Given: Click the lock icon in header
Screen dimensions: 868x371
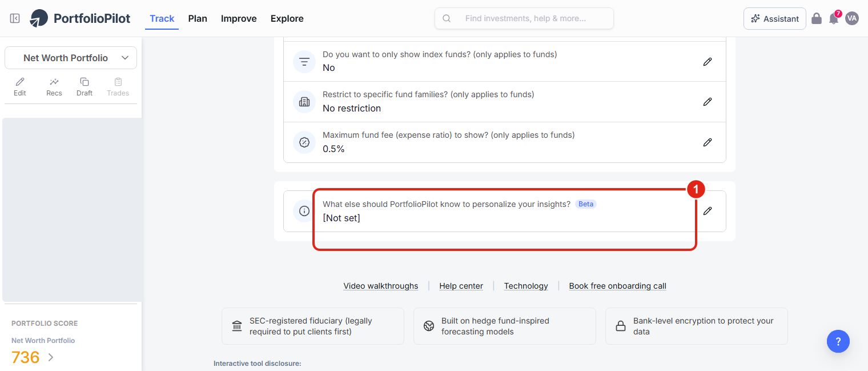Looking at the screenshot, I should click(817, 18).
